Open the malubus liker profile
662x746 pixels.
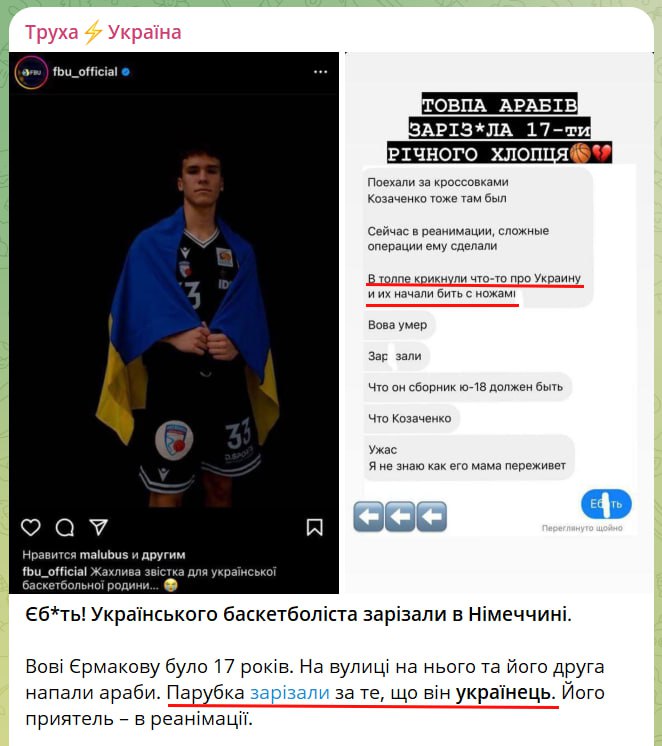104,555
